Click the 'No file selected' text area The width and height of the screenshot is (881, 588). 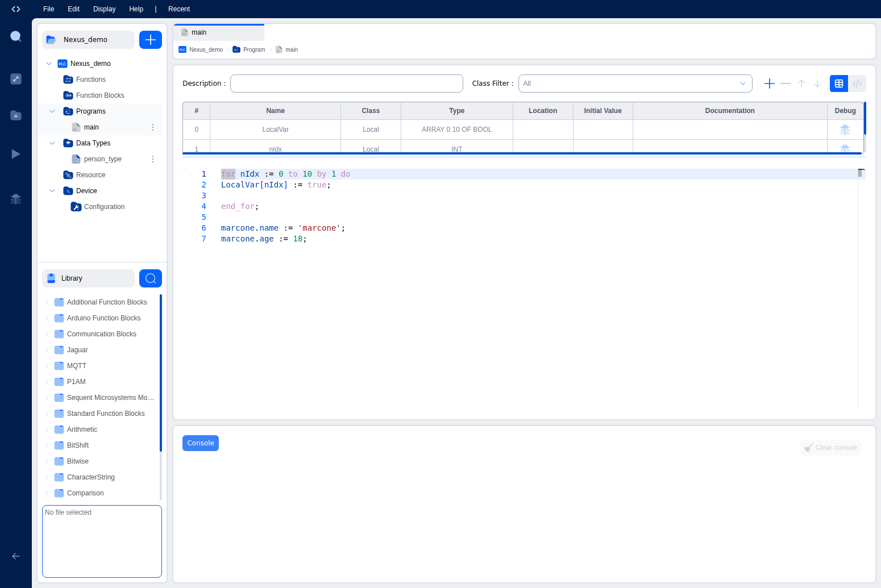click(102, 541)
